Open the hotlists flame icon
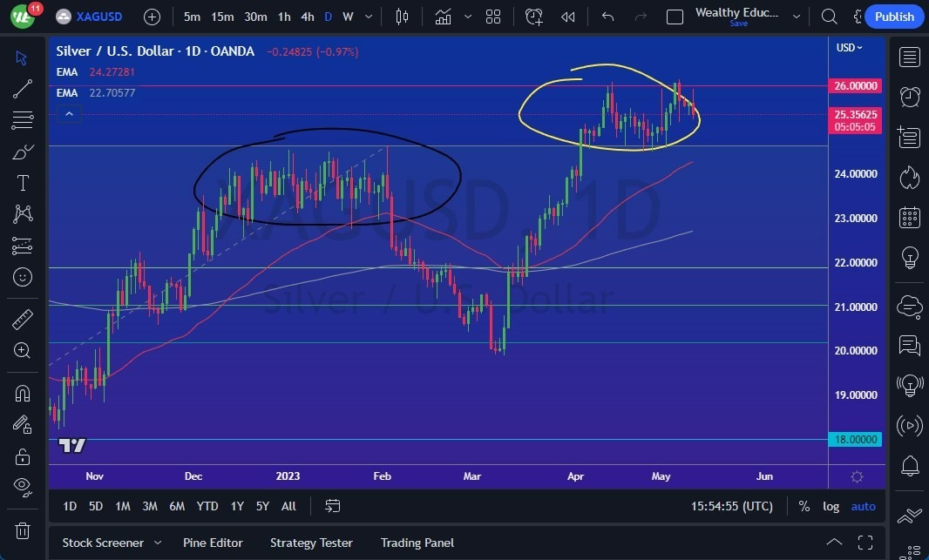 click(x=910, y=177)
